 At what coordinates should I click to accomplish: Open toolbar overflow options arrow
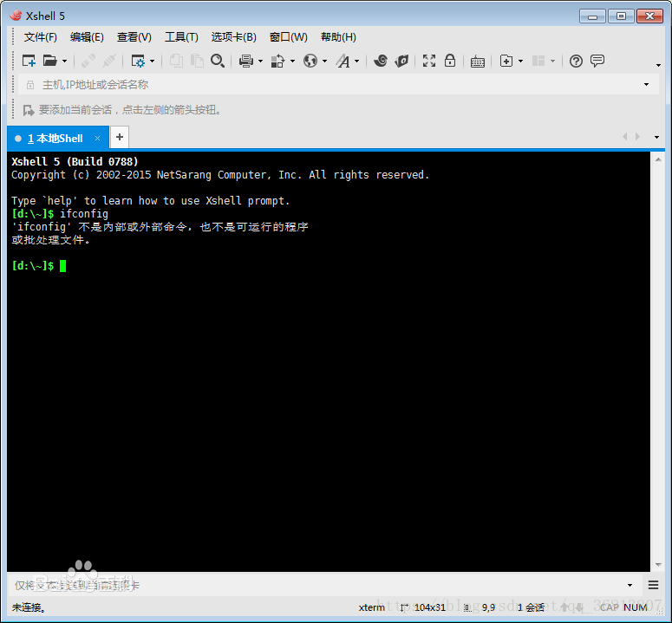[658, 65]
